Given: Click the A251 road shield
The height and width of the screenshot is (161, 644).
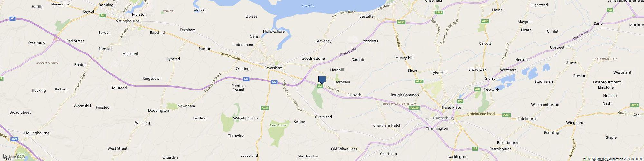Looking at the screenshot, I should tap(264, 108).
